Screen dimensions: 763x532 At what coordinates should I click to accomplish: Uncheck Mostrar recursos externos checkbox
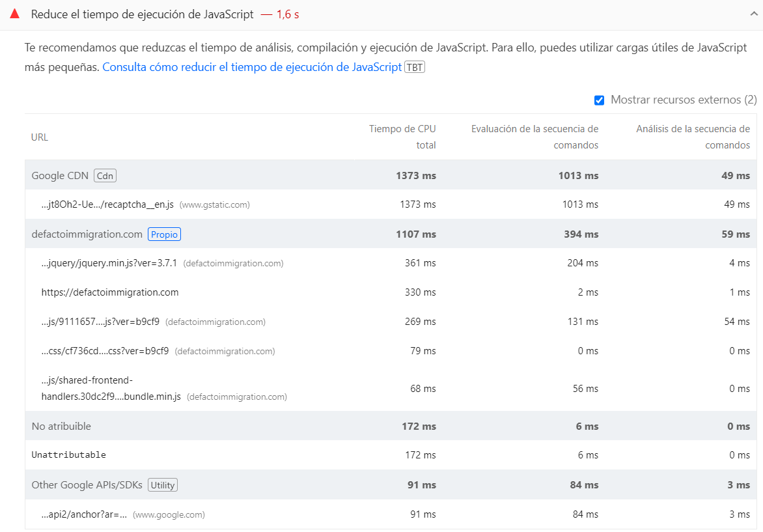(599, 100)
